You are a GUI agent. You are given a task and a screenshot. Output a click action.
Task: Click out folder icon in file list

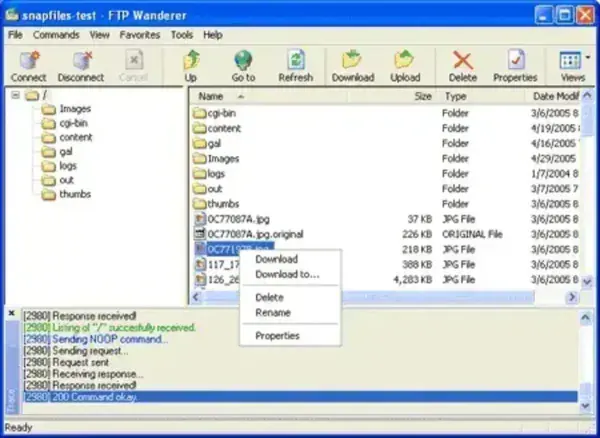[200, 189]
